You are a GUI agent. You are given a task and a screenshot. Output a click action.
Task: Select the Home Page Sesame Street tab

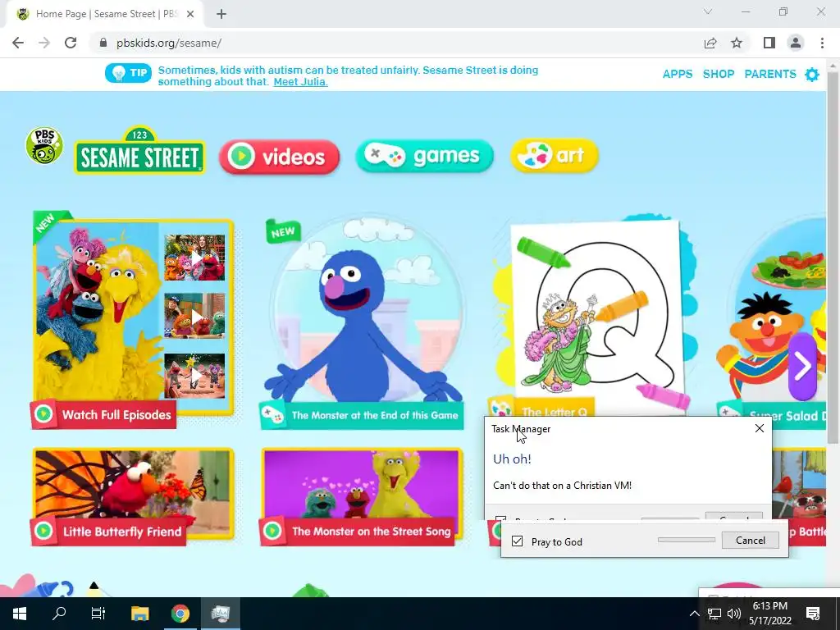tap(104, 14)
